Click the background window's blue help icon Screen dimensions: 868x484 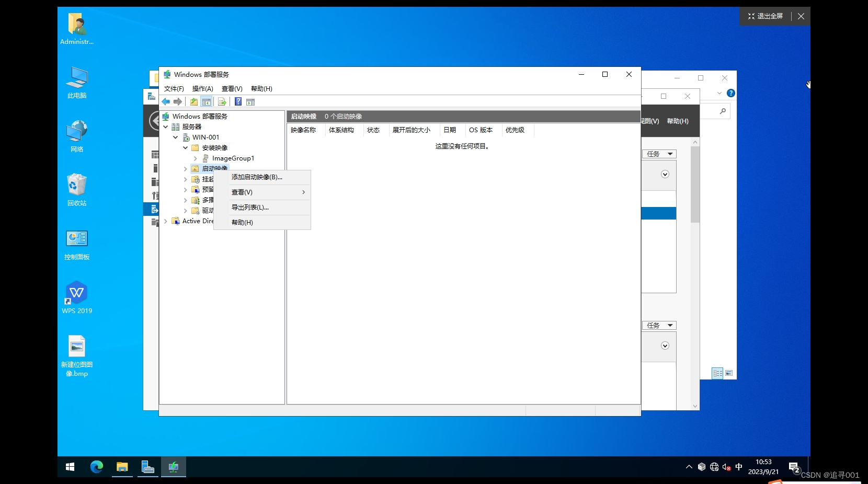pyautogui.click(x=731, y=93)
